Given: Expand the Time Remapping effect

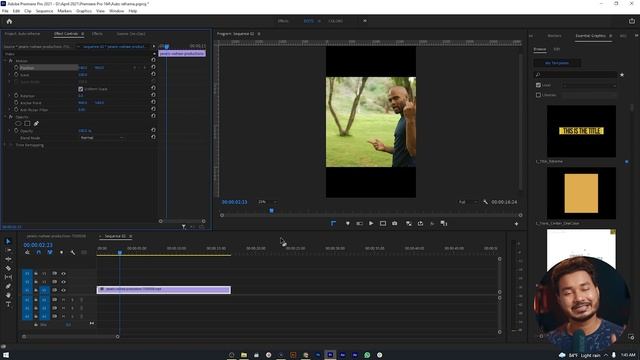Looking at the screenshot, I should tap(5, 145).
